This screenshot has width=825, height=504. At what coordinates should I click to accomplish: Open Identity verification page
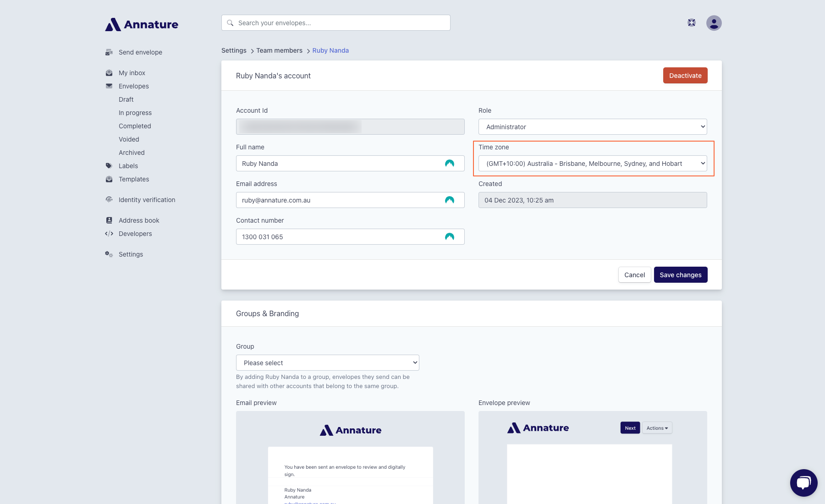[147, 200]
